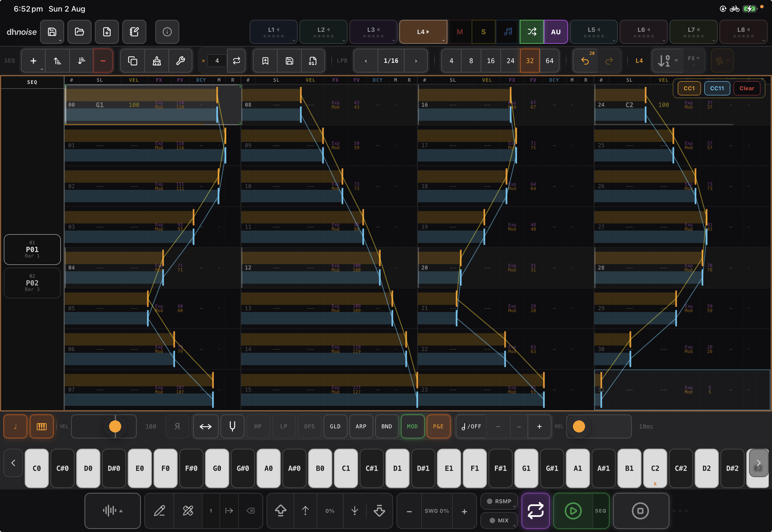This screenshot has height=532, width=772.
Task: Select the CC11 automation lane
Action: pyautogui.click(x=717, y=88)
